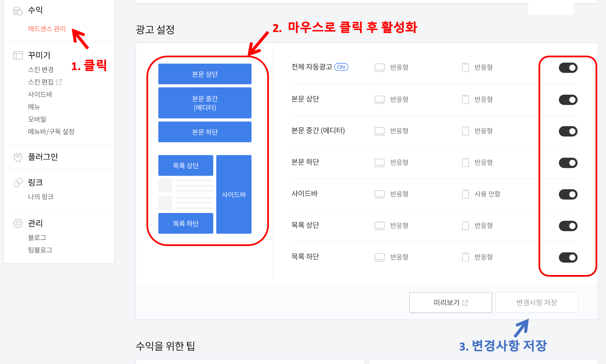Click the 플러그인 plug icon
Screen dimensions: 606x364
pos(18,157)
